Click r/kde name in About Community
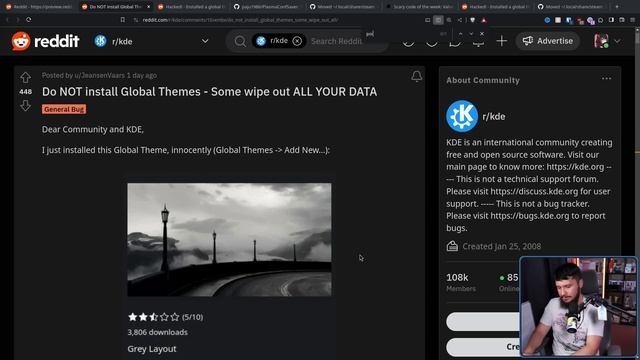This screenshot has height=360, width=640. pos(493,117)
